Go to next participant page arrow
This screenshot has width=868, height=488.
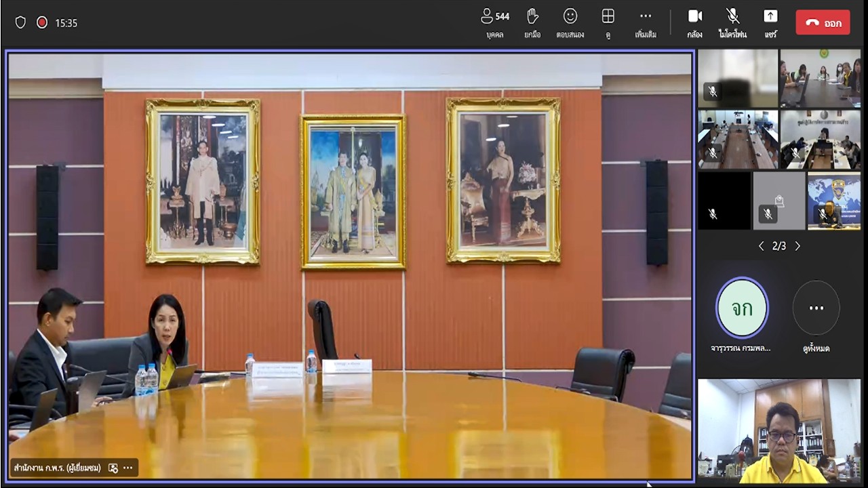pyautogui.click(x=797, y=246)
